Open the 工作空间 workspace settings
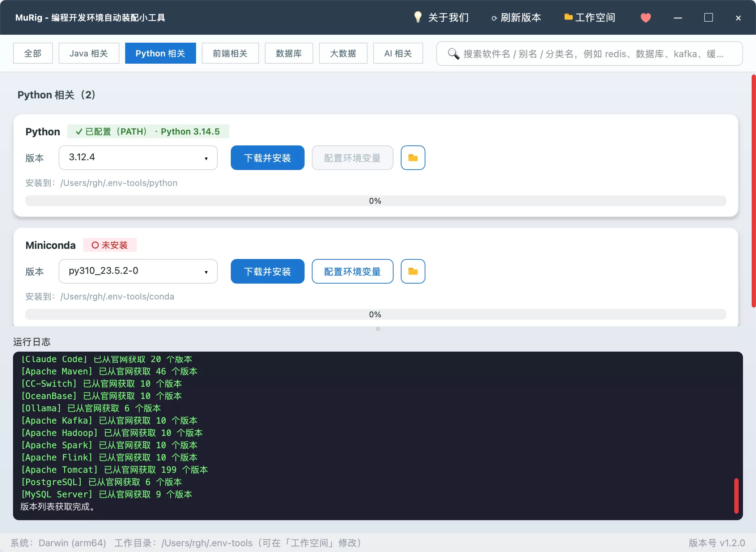This screenshot has width=756, height=552. [590, 17]
